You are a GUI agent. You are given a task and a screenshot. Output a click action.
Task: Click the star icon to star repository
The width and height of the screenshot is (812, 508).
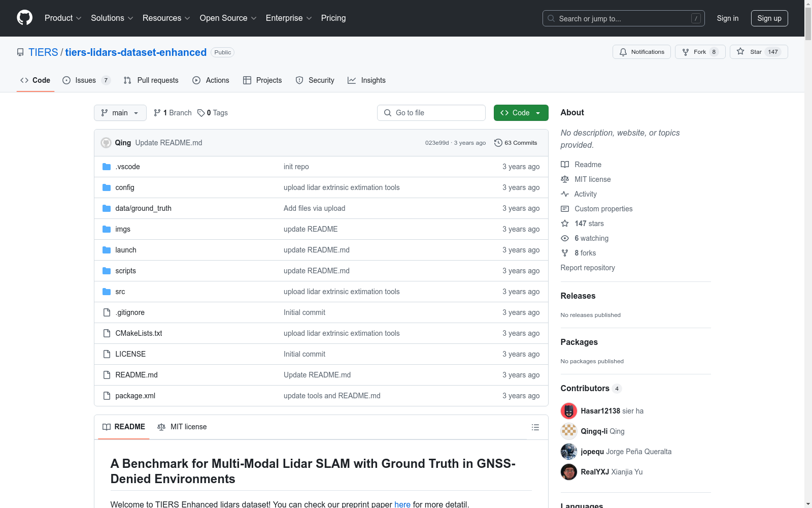[740, 52]
